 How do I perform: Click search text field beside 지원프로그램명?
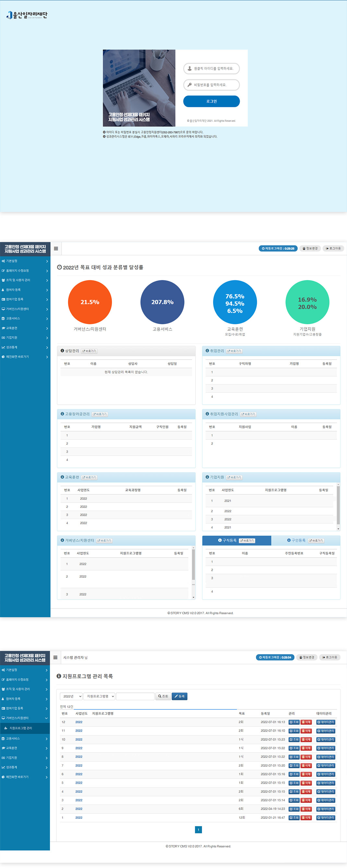pyautogui.click(x=135, y=696)
